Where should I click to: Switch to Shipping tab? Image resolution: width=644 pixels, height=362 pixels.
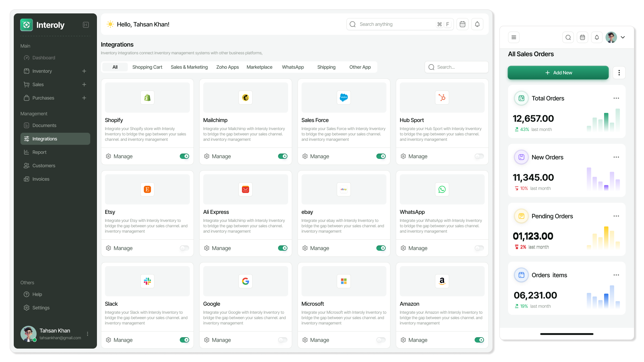click(326, 67)
